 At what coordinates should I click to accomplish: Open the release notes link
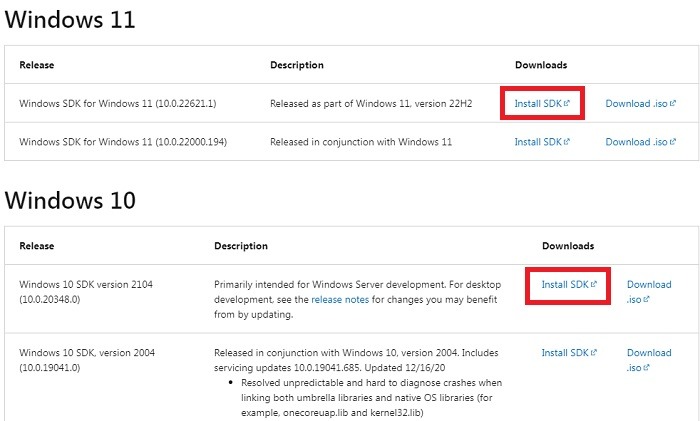340,300
